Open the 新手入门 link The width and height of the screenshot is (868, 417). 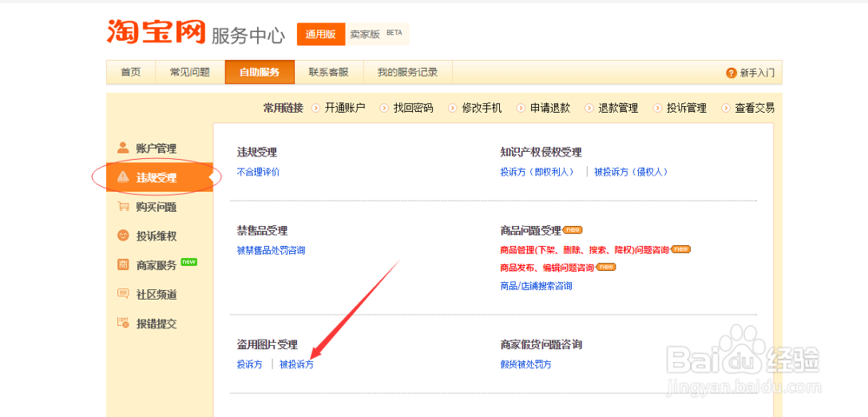757,73
